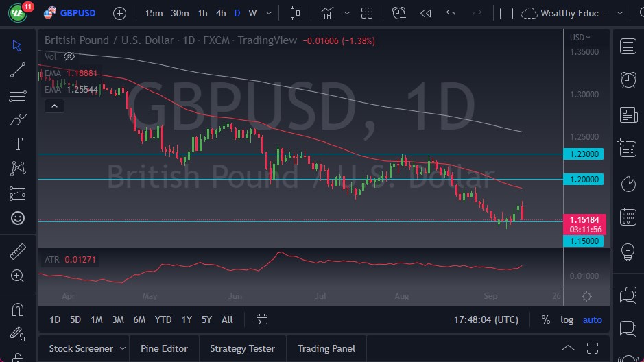Toggle log scale on price axis

[x=567, y=319]
